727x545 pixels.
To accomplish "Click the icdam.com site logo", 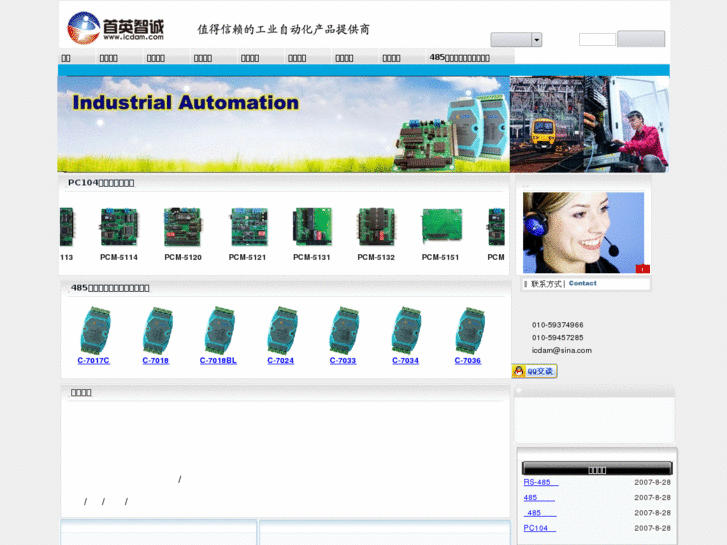I will tap(115, 27).
